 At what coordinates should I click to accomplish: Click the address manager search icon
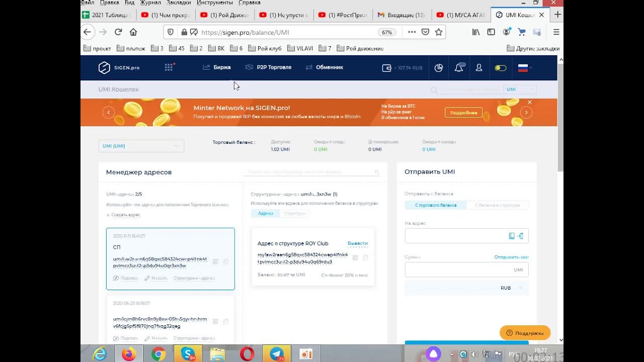pos(377,172)
